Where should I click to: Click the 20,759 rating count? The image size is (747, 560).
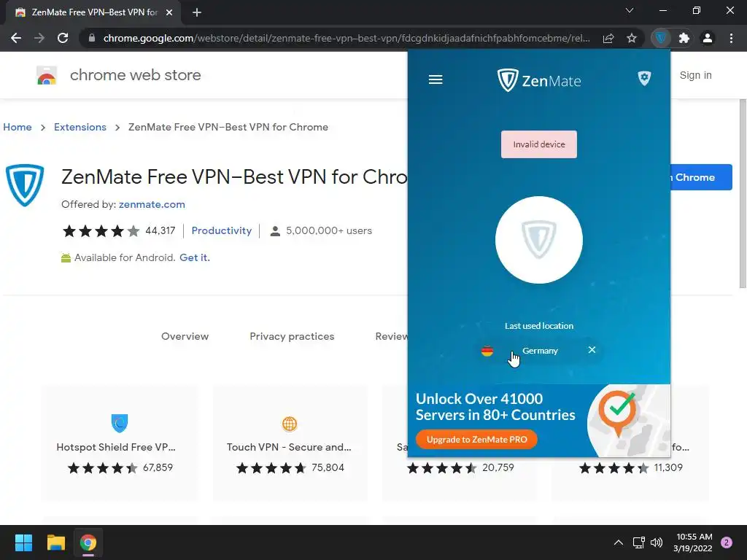(x=498, y=467)
